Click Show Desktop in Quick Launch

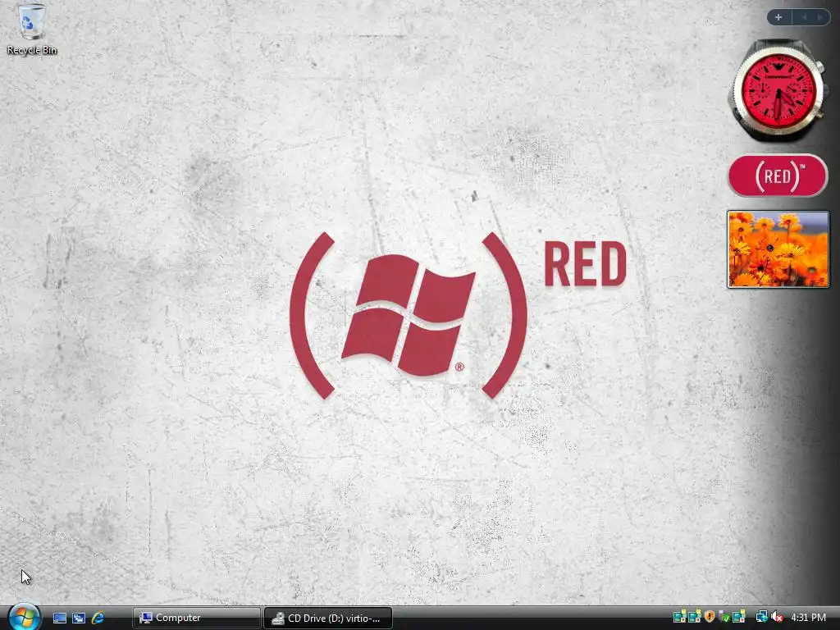pyautogui.click(x=59, y=618)
